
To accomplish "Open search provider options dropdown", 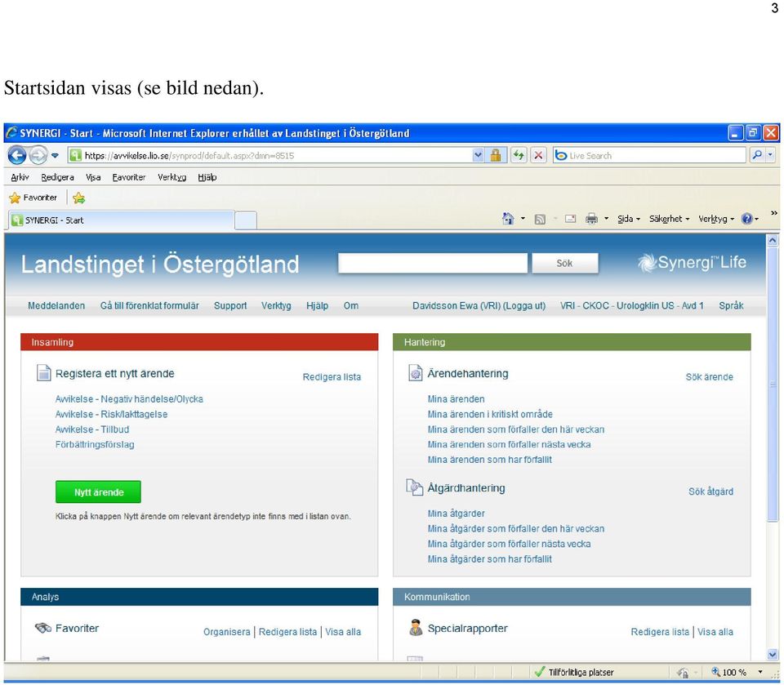I will pos(770,155).
